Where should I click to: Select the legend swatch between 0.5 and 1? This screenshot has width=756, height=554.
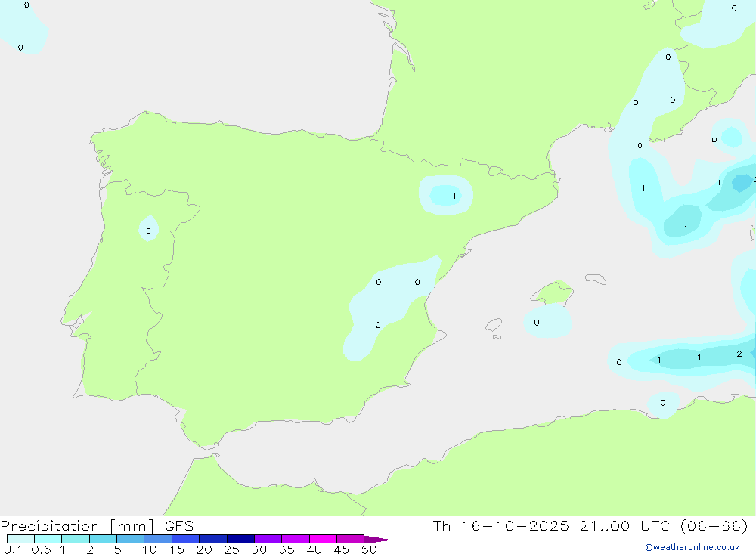point(48,539)
